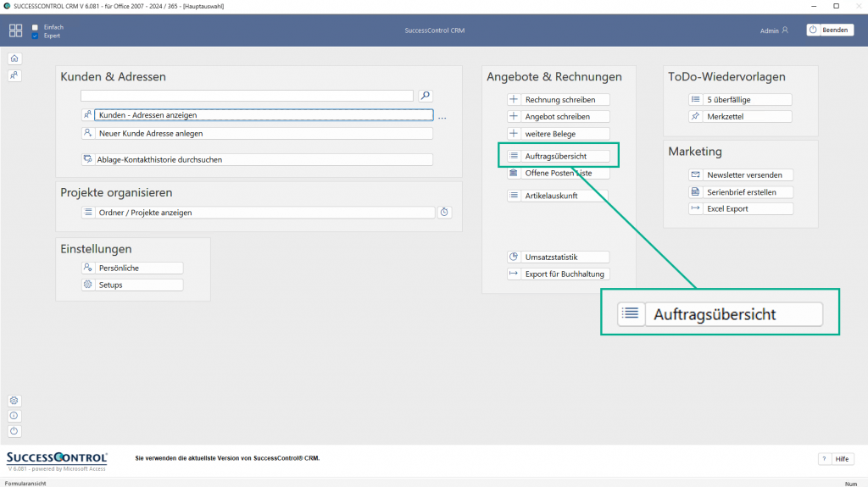Click the home icon in left sidebar
This screenshot has height=487, width=868.
point(14,58)
